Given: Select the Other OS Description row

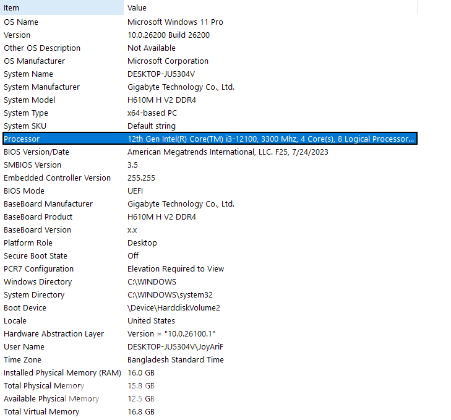Looking at the screenshot, I should (209, 48).
